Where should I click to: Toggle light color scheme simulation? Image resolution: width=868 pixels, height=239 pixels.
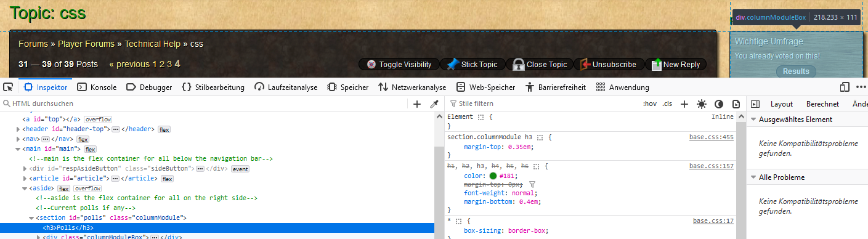(702, 103)
